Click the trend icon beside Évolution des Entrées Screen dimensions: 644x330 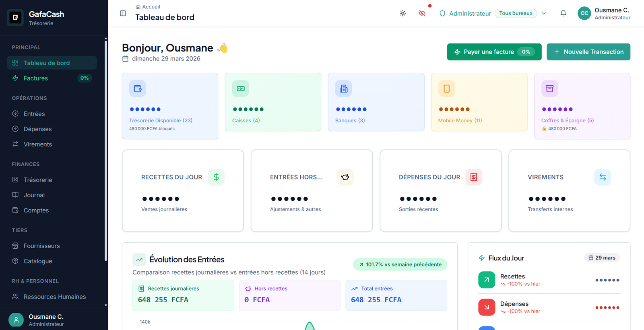coord(139,260)
